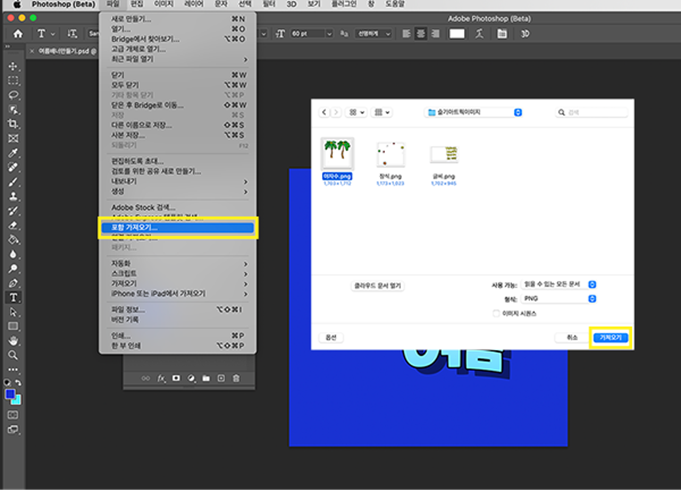This screenshot has height=492, width=681.
Task: Click the 3D button in options bar
Action: [x=525, y=34]
